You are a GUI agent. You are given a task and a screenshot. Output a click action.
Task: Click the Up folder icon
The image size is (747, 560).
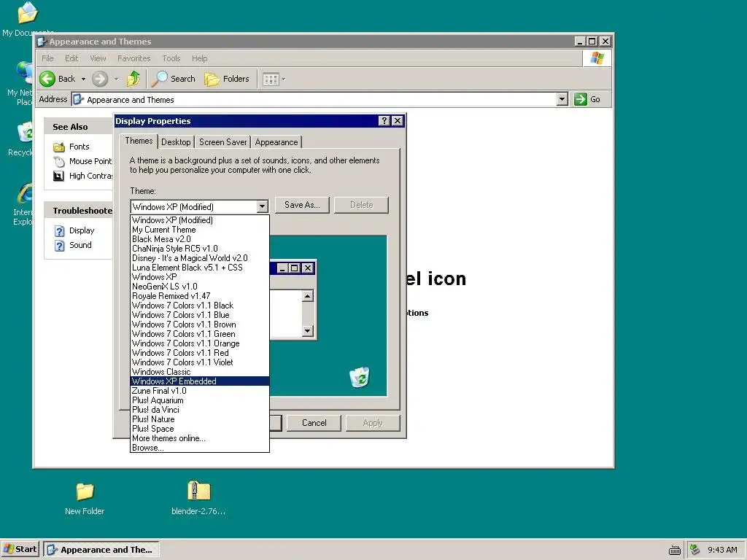133,79
